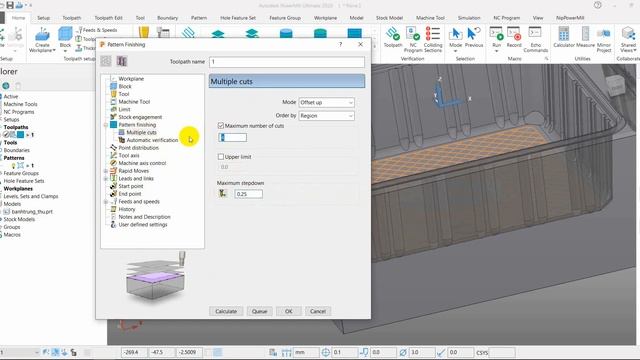
Task: Switch to the Boundary tab
Action: pyautogui.click(x=167, y=18)
